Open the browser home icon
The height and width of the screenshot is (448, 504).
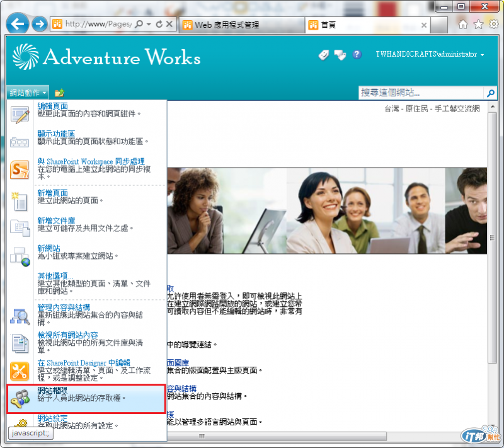[x=463, y=24]
